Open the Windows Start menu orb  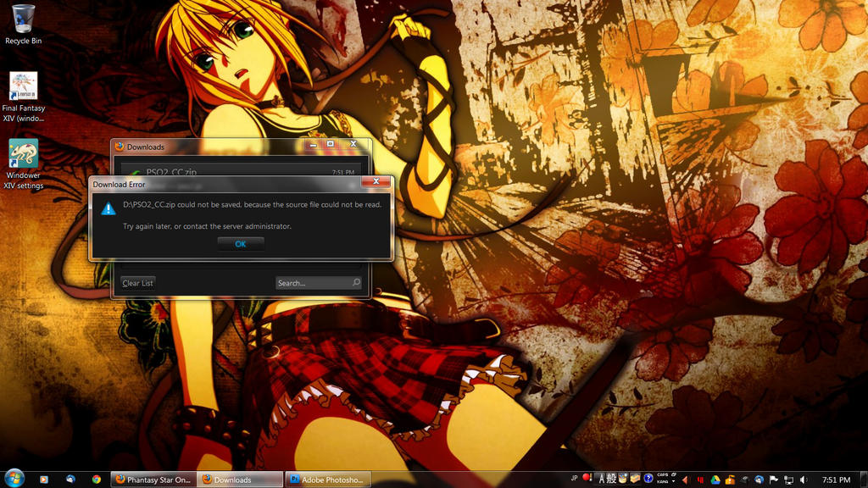pyautogui.click(x=14, y=480)
